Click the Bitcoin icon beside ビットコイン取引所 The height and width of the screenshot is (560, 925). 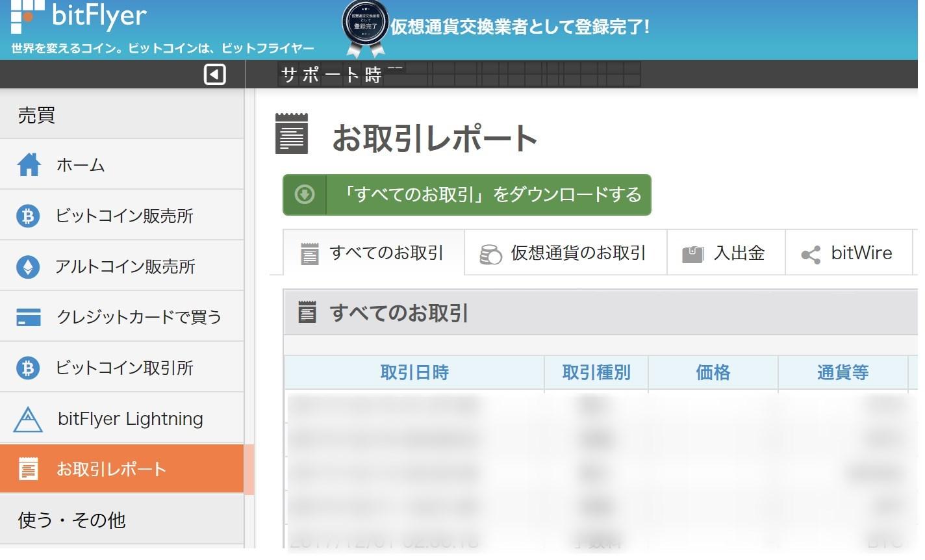tap(28, 368)
